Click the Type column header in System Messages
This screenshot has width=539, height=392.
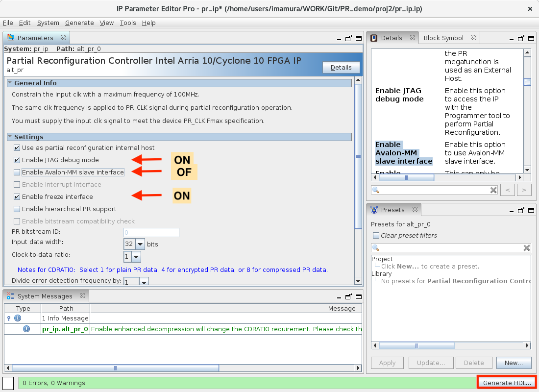23,308
